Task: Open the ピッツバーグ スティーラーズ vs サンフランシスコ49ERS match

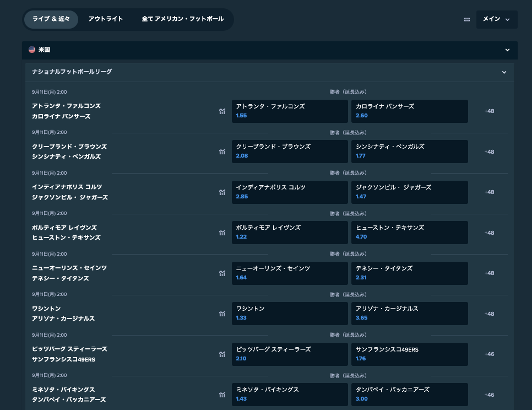Action: [x=69, y=354]
